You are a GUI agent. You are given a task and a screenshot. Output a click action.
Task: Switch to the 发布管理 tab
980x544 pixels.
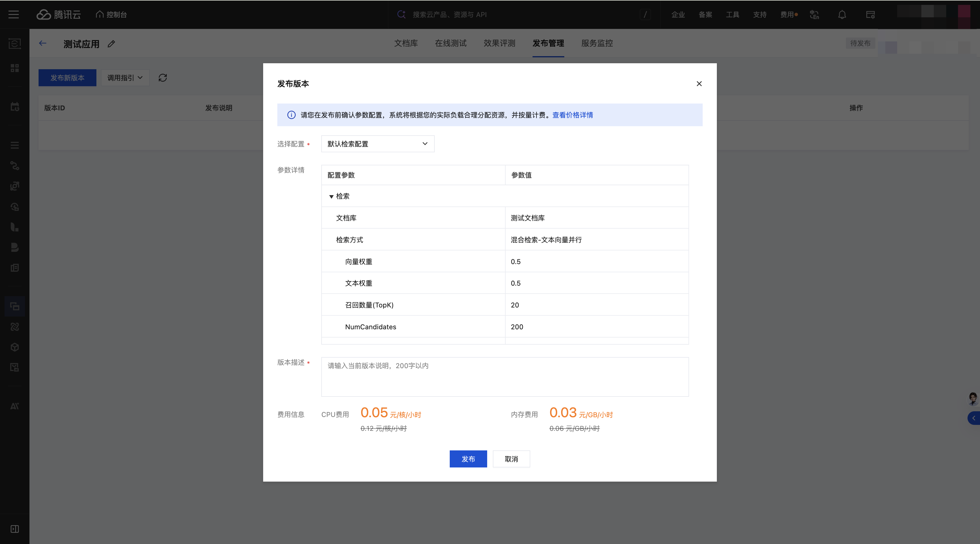[x=548, y=43]
